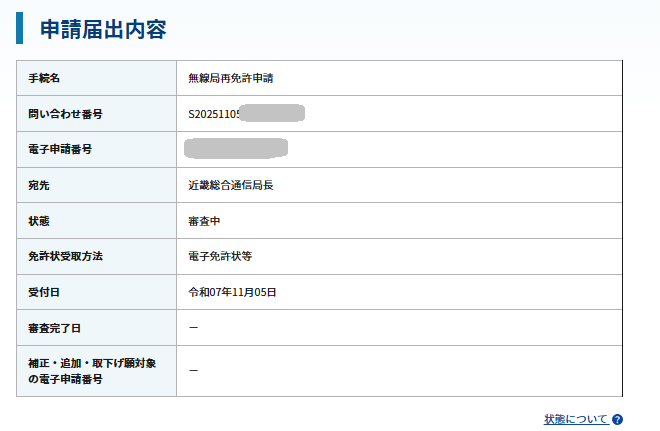Click the dash value beside 審査完了日
Viewport: 660px width, 431px height.
pyautogui.click(x=193, y=328)
